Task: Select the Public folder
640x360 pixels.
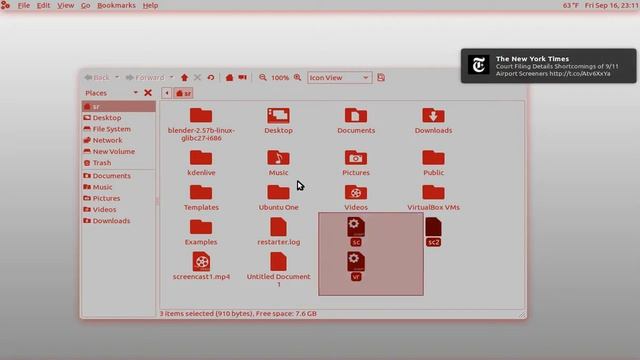Action: point(433,163)
